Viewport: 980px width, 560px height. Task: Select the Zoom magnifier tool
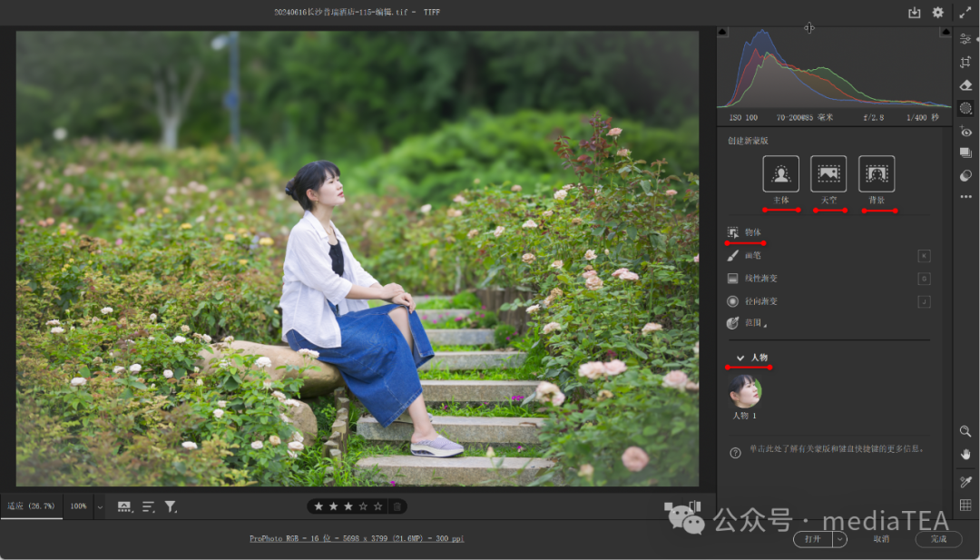pos(965,432)
